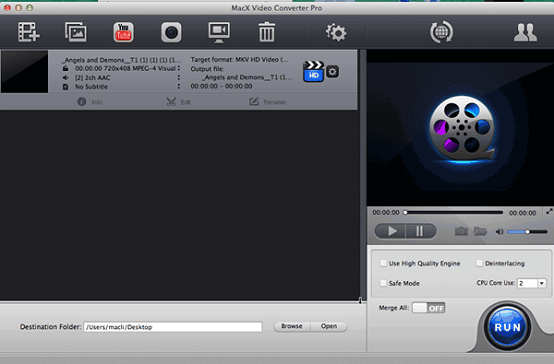Viewport: 554px width, 364px height.
Task: Open settings gear in toolbar
Action: coord(336,33)
